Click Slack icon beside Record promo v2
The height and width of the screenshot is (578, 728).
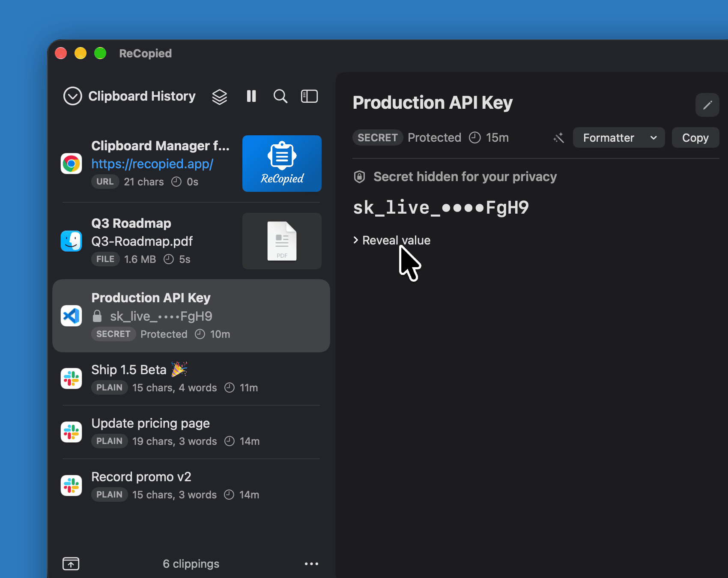coord(71,486)
